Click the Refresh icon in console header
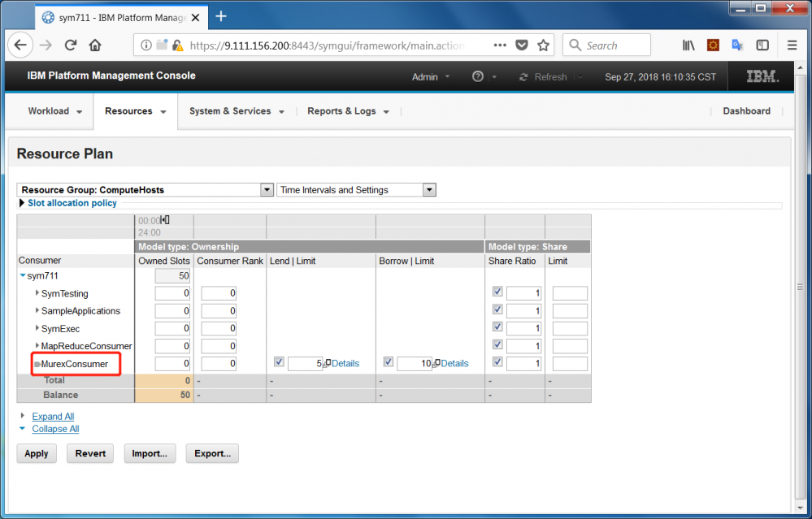Viewport: 812px width, 519px height. (523, 77)
